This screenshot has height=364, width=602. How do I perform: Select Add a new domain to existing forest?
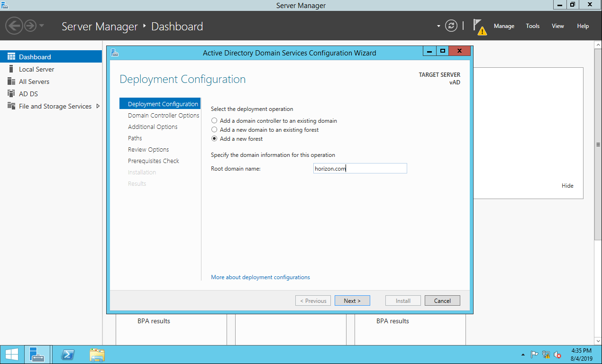click(214, 130)
